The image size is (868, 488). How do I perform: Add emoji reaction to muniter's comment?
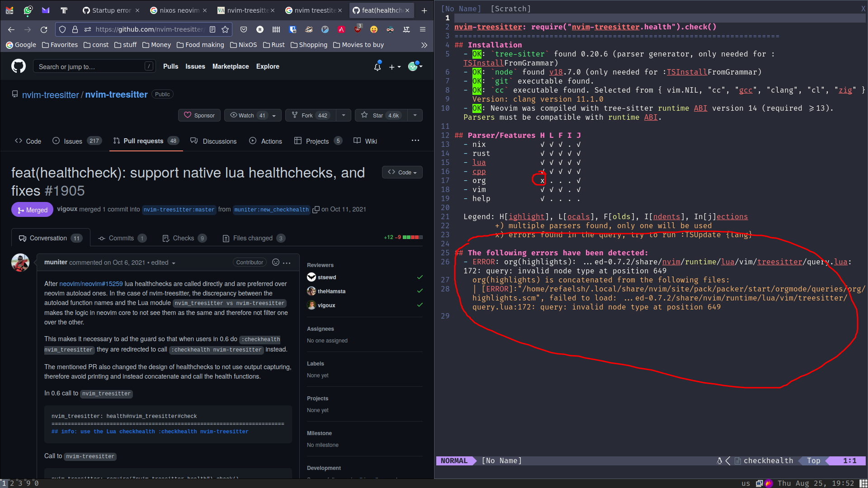point(276,263)
